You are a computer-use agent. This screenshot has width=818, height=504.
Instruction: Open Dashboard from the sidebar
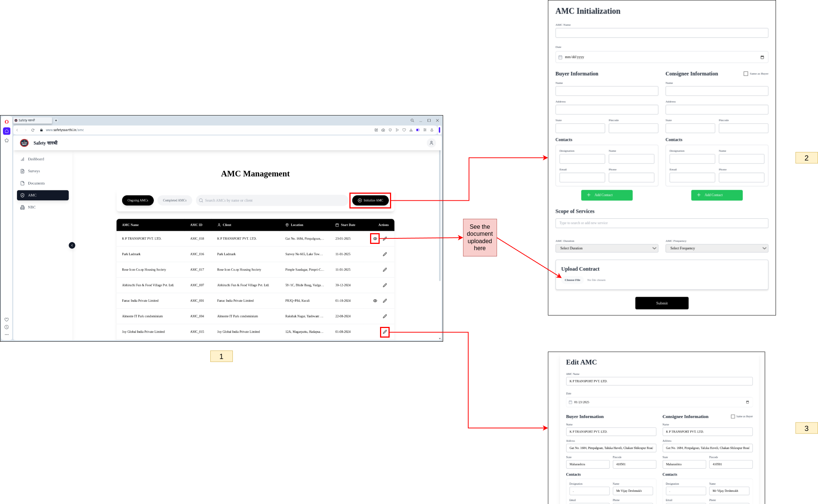[x=36, y=159]
